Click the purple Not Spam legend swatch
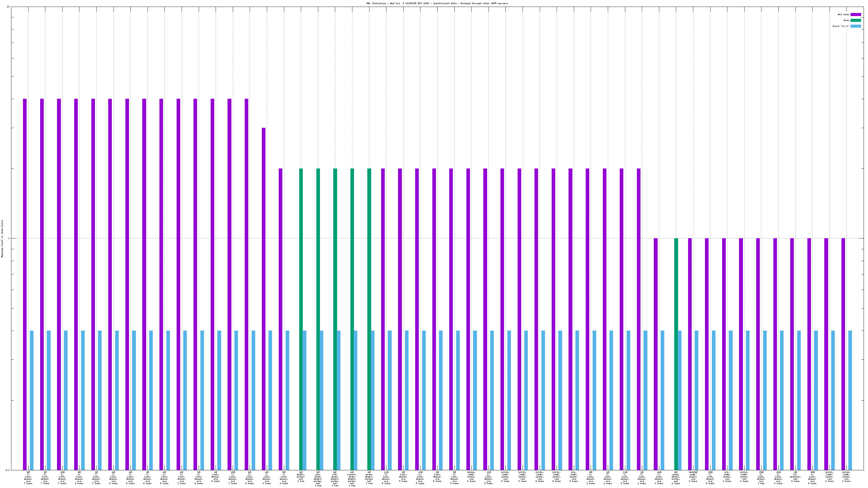868x488 pixels. point(856,14)
